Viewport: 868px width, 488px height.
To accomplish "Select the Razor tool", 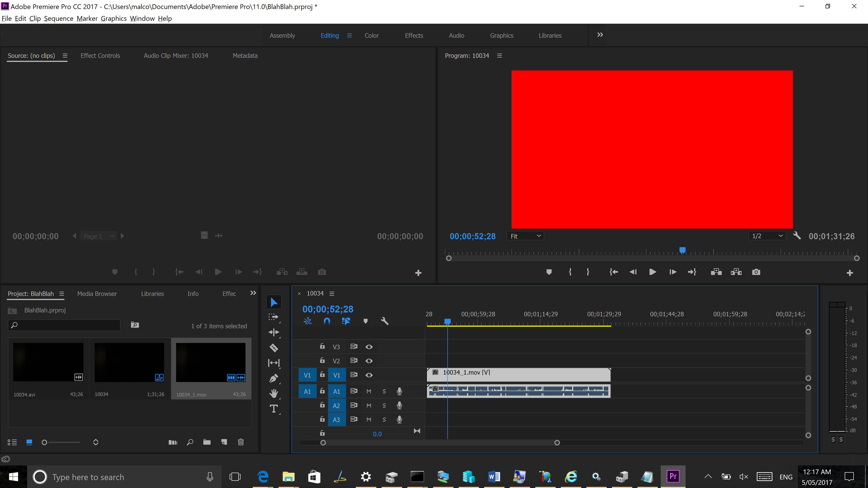I will (x=274, y=347).
